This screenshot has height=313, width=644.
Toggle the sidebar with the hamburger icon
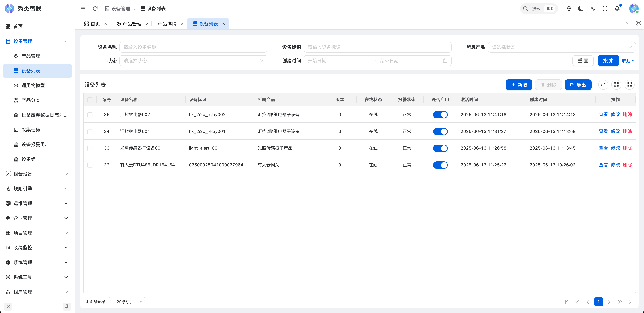(83, 8)
